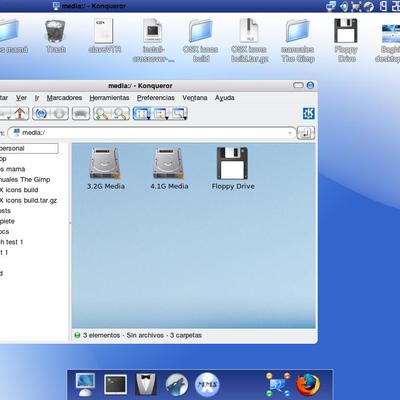This screenshot has height=400, width=400.
Task: Select the 'X icons build' sidebar folder
Action: click(19, 190)
